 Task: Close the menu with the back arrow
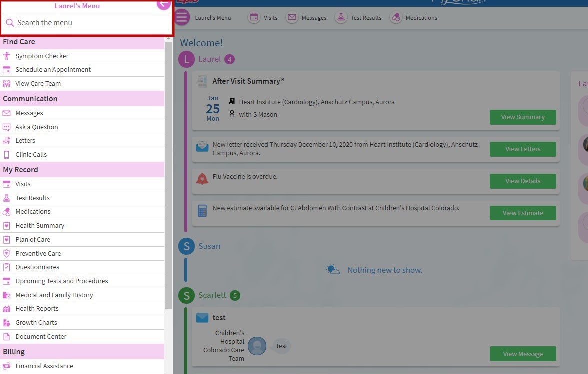point(163,4)
